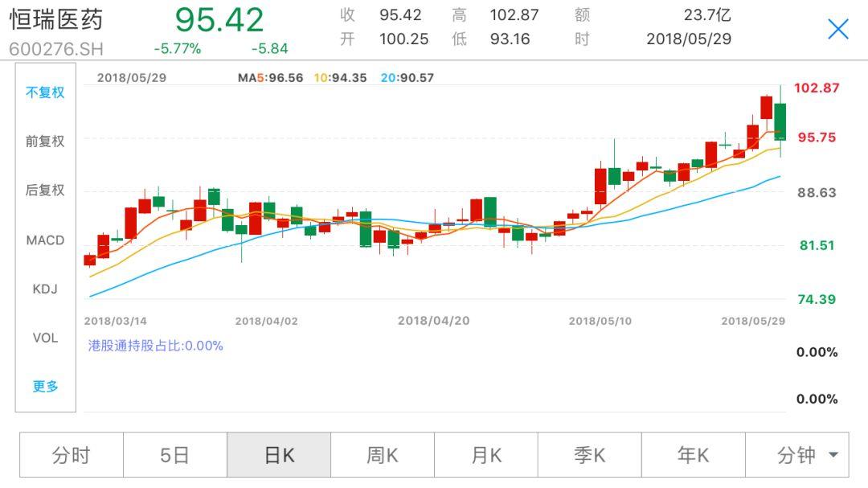Image resolution: width=868 pixels, height=488 pixels.
Task: Open 更多 for more indicators
Action: [x=45, y=386]
